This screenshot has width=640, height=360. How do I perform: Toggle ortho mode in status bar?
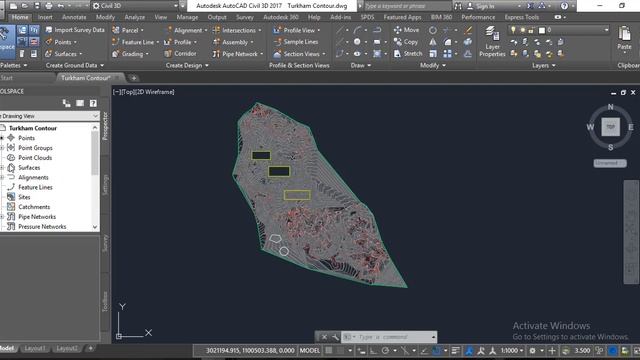[x=373, y=350]
